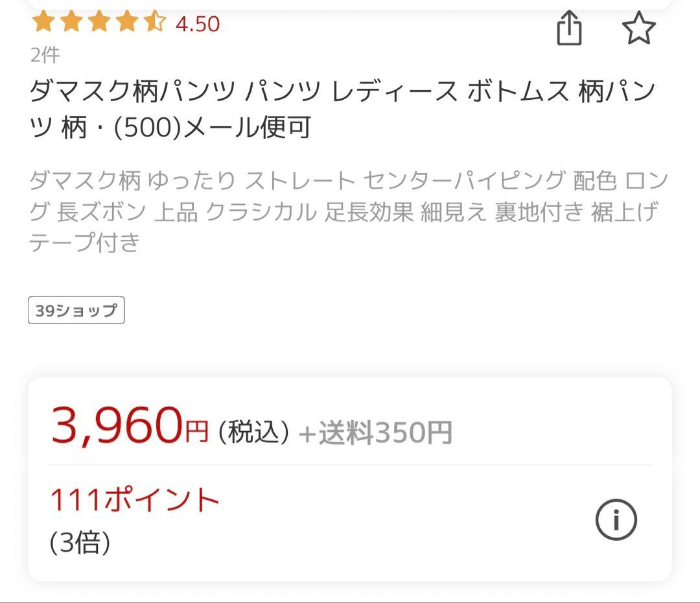Click the second orange rating star
The image size is (700, 603).
71,23
